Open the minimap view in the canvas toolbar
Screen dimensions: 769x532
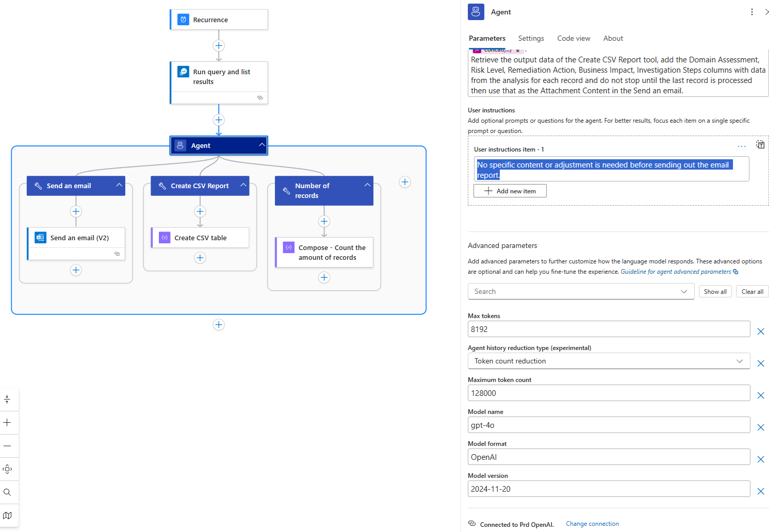coord(7,516)
